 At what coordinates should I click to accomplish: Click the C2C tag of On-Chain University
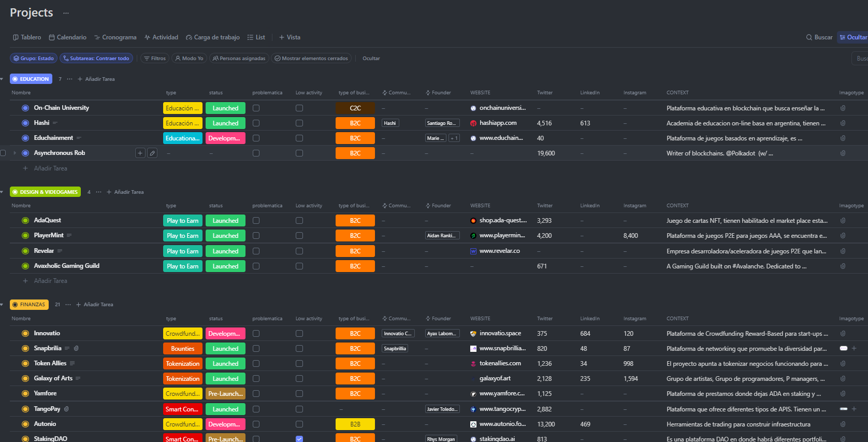click(355, 108)
